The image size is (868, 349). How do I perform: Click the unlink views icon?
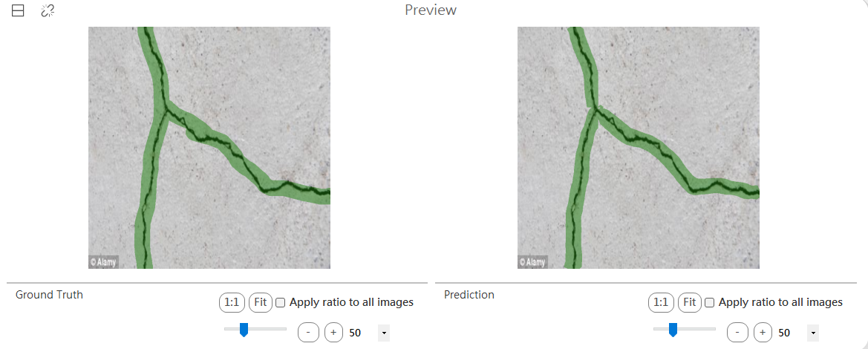point(48,10)
